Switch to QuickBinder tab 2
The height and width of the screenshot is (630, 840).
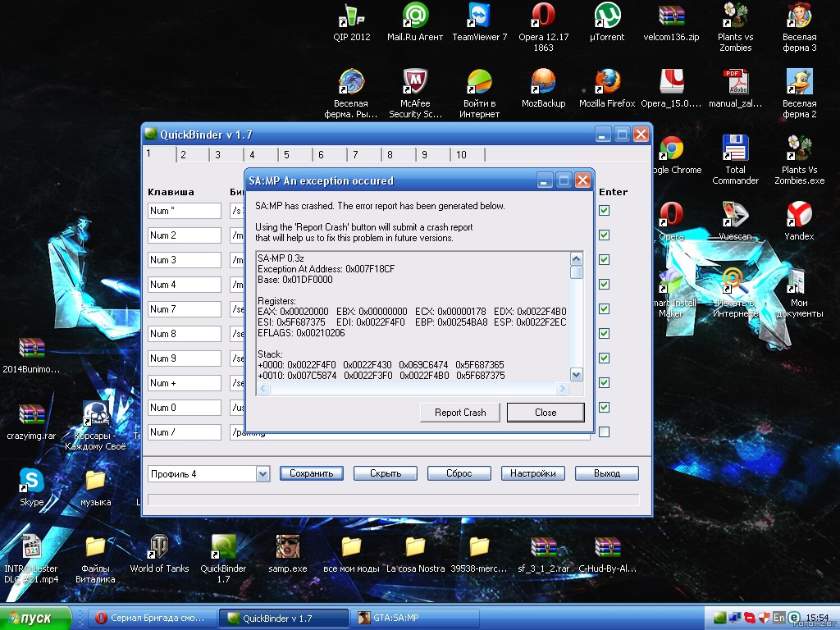click(192, 155)
